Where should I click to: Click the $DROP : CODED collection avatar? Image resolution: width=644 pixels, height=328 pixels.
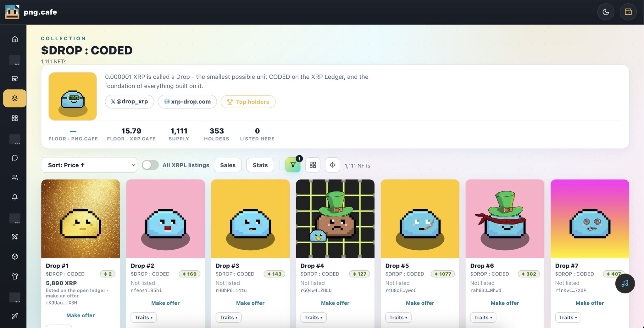click(x=73, y=96)
